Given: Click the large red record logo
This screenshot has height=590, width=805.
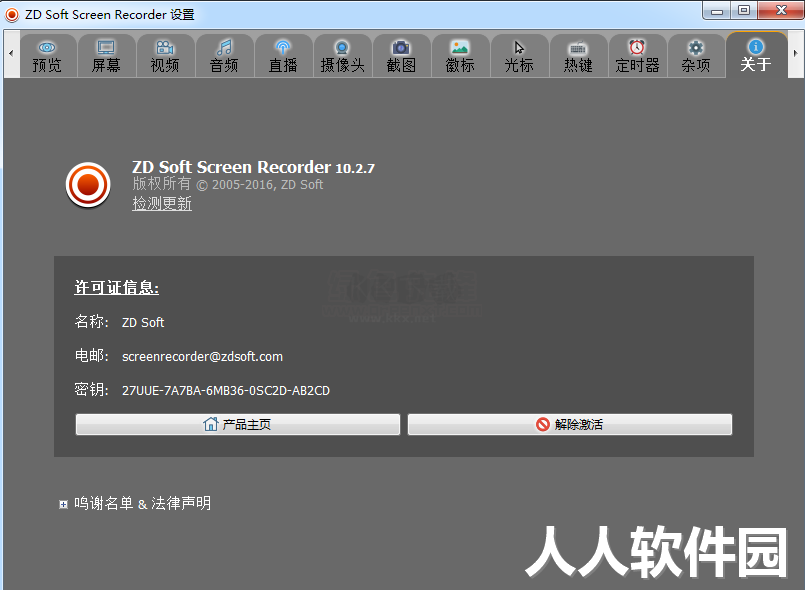Looking at the screenshot, I should point(88,185).
